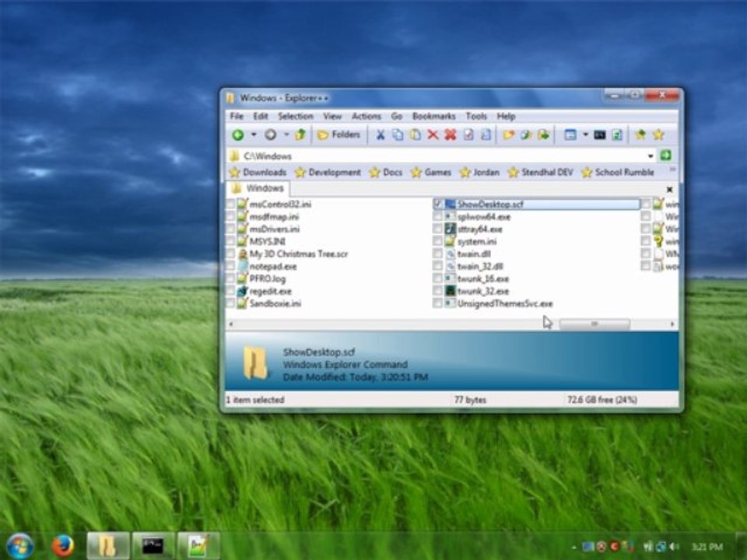This screenshot has width=747, height=560.
Task: Click the Copy To toolbar icon
Action: [526, 135]
